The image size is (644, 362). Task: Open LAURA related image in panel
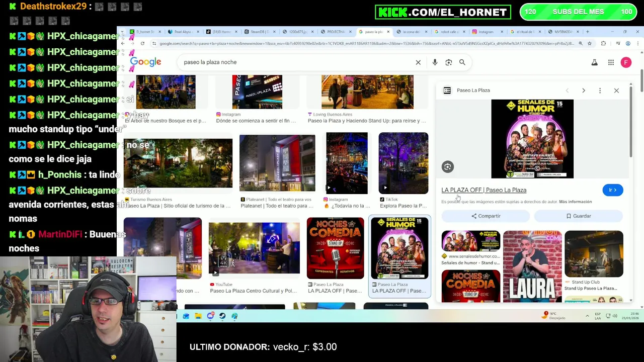(532, 266)
